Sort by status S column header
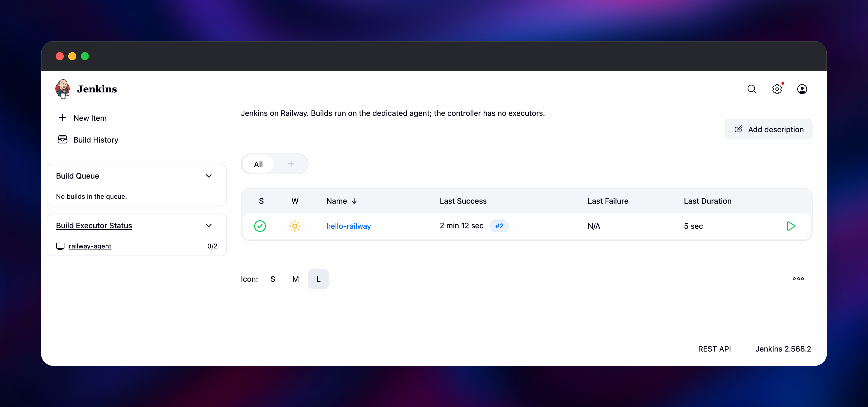Image resolution: width=868 pixels, height=407 pixels. point(261,201)
